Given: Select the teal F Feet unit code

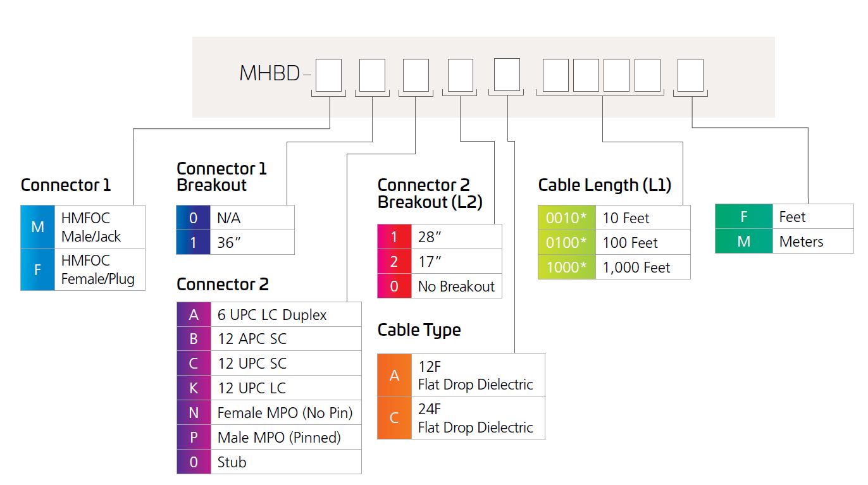Looking at the screenshot, I should [744, 217].
